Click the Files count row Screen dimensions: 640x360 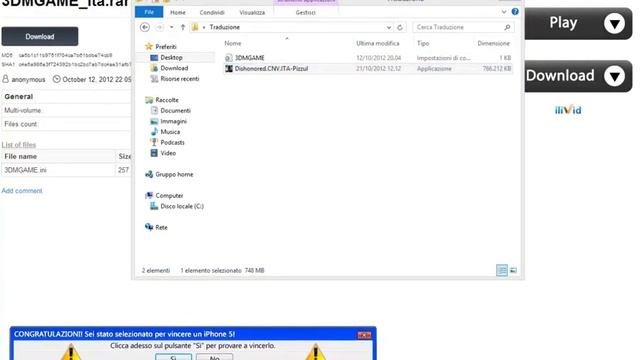pyautogui.click(x=66, y=124)
